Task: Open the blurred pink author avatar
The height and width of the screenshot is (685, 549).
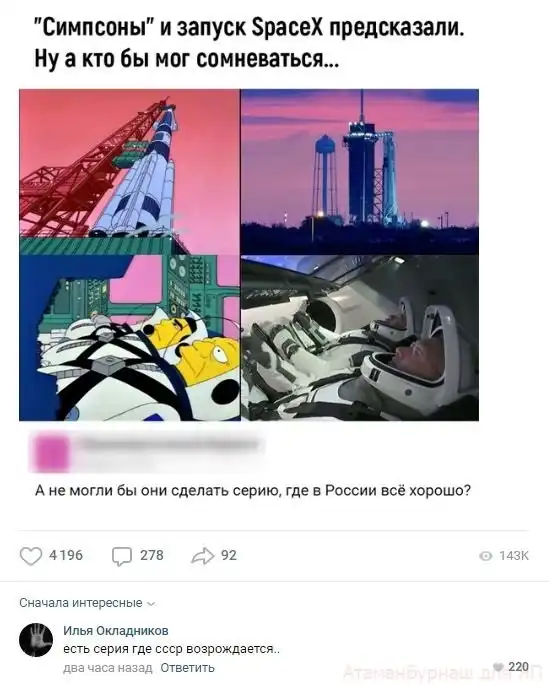Action: [x=50, y=451]
